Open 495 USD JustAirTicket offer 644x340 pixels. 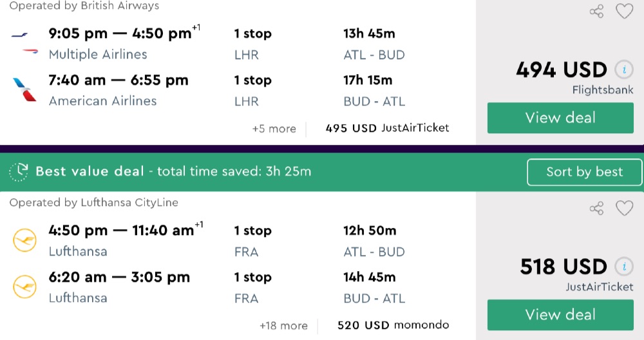point(387,128)
